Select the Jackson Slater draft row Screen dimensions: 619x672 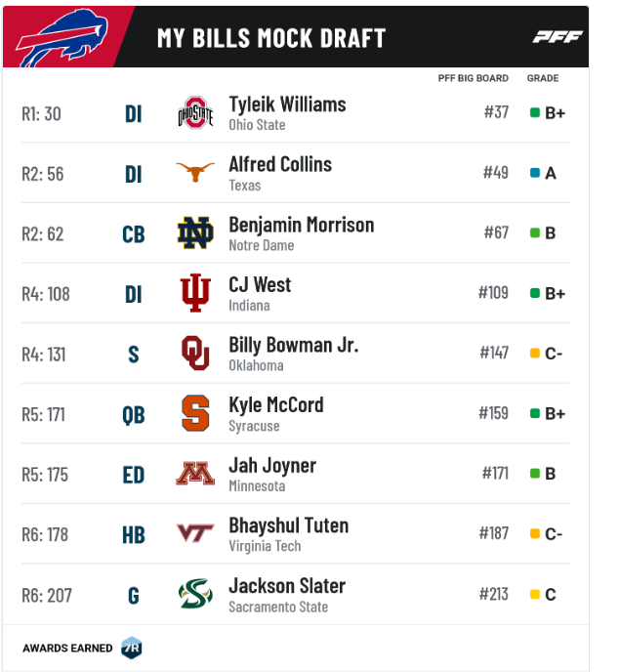tap(296, 595)
